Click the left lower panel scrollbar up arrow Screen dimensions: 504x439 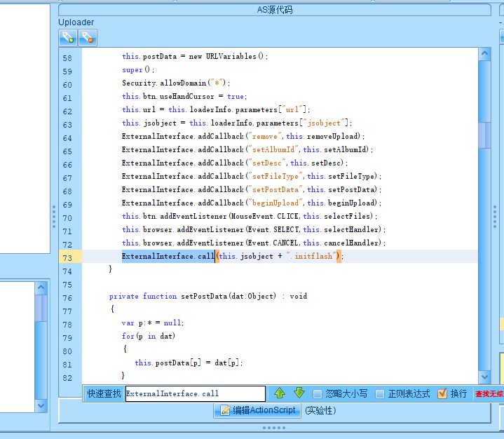click(x=41, y=288)
